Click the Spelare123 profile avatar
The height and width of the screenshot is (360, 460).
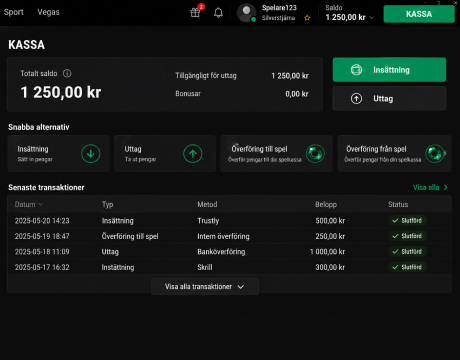(x=246, y=13)
